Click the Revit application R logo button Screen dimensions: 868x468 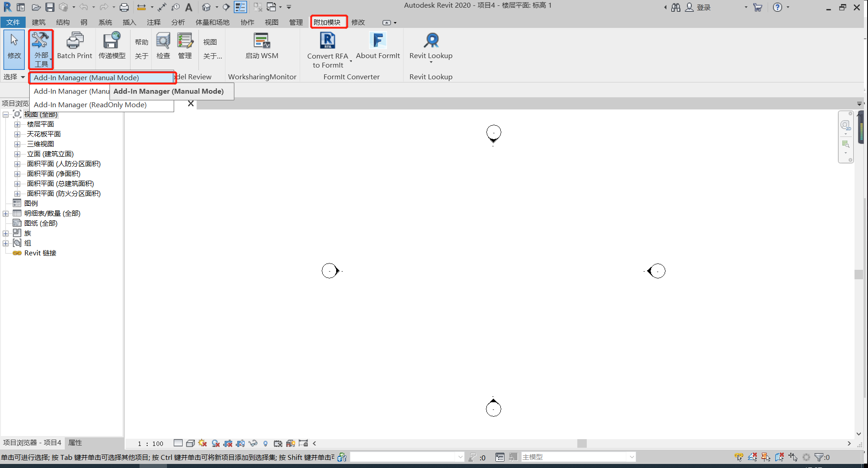click(x=7, y=7)
